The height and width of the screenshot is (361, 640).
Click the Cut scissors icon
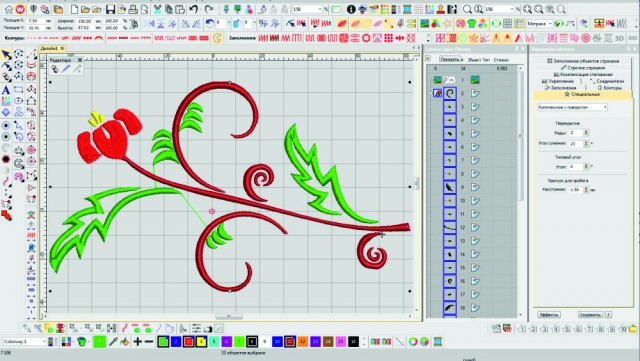[157, 9]
